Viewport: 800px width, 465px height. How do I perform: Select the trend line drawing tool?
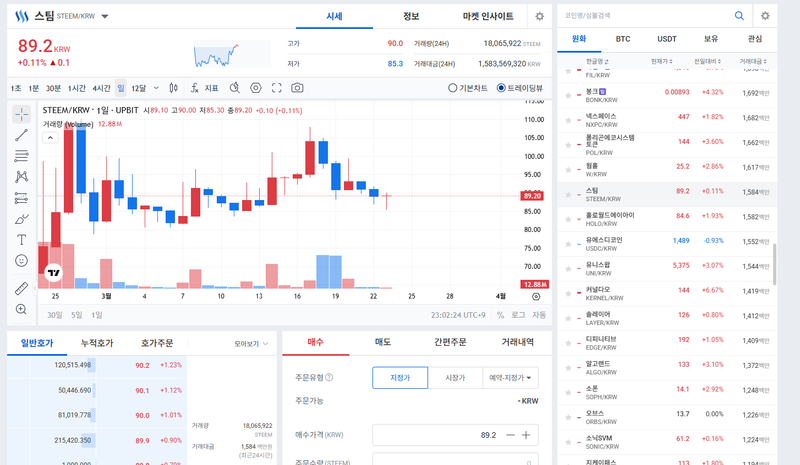coord(21,134)
